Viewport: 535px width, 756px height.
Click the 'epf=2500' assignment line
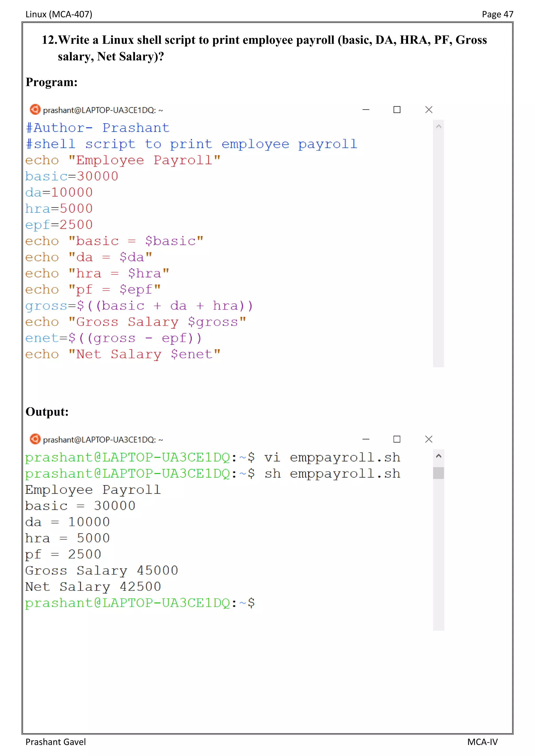click(x=59, y=225)
